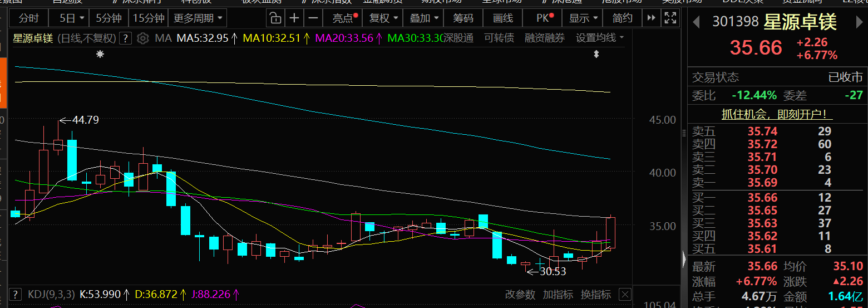Select 卖三 price 35.71 row

pos(777,157)
